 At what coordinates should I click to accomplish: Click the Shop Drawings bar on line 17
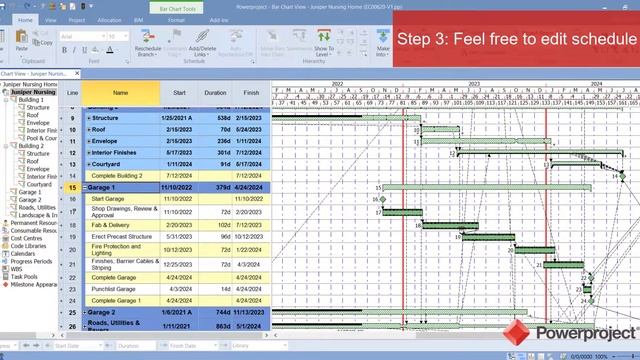tap(402, 213)
